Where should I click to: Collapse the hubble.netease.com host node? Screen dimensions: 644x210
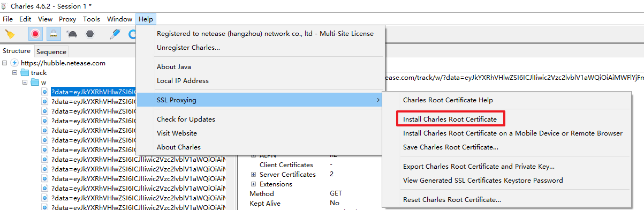pyautogui.click(x=5, y=63)
